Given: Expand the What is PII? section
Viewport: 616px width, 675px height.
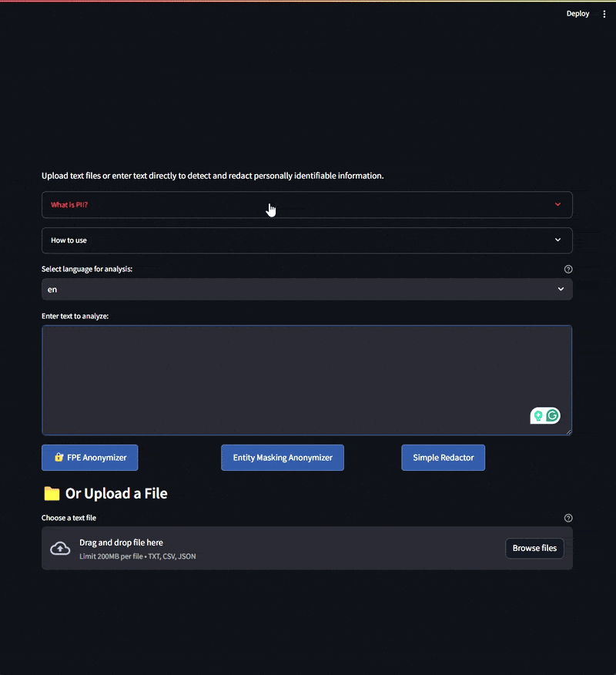Looking at the screenshot, I should pyautogui.click(x=306, y=205).
